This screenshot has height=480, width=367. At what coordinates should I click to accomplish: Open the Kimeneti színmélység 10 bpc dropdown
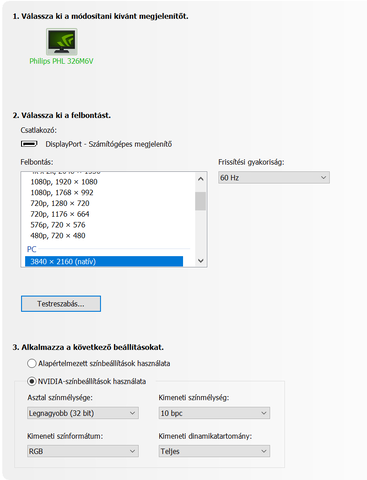[214, 413]
